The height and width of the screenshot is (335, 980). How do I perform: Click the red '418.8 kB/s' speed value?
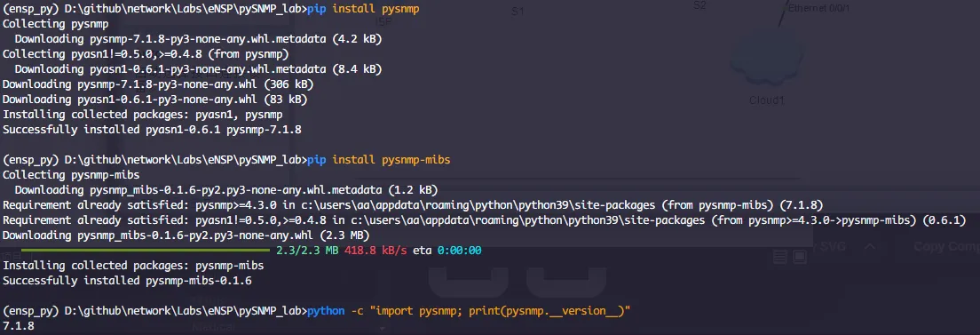click(375, 251)
